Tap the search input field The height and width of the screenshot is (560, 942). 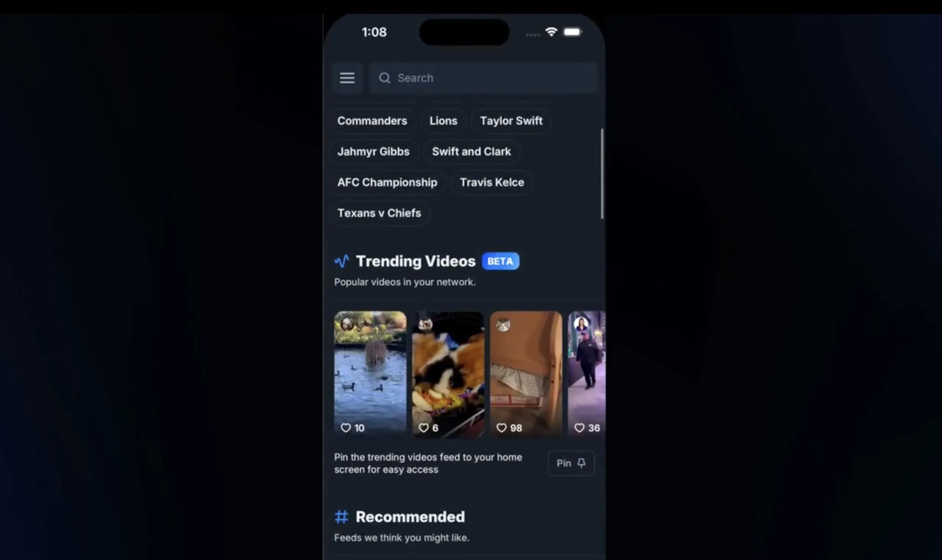(484, 78)
